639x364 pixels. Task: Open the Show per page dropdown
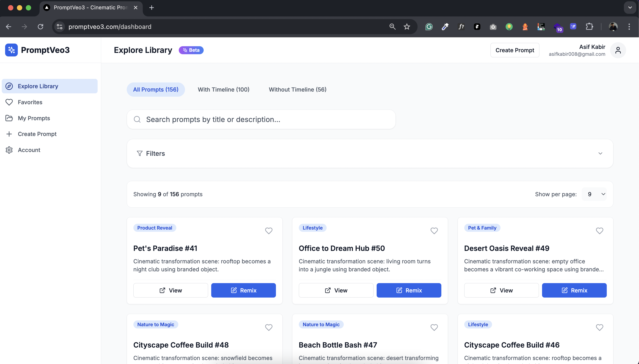click(594, 194)
